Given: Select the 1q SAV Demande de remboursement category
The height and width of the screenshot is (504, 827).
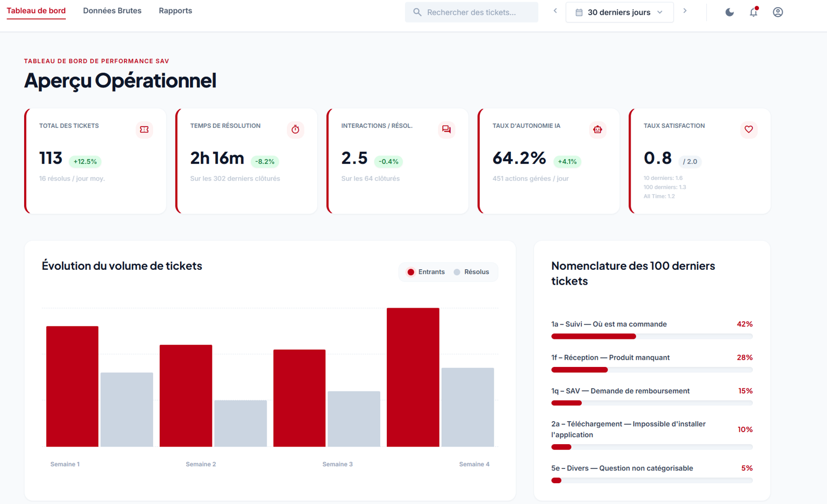Looking at the screenshot, I should (620, 390).
